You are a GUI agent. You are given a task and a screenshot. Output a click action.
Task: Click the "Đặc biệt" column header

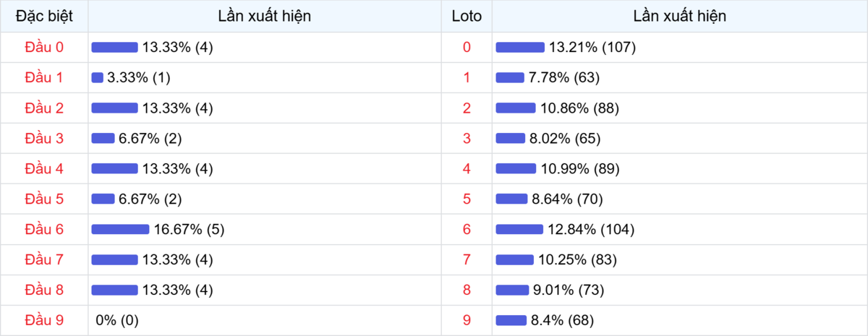coord(44,16)
